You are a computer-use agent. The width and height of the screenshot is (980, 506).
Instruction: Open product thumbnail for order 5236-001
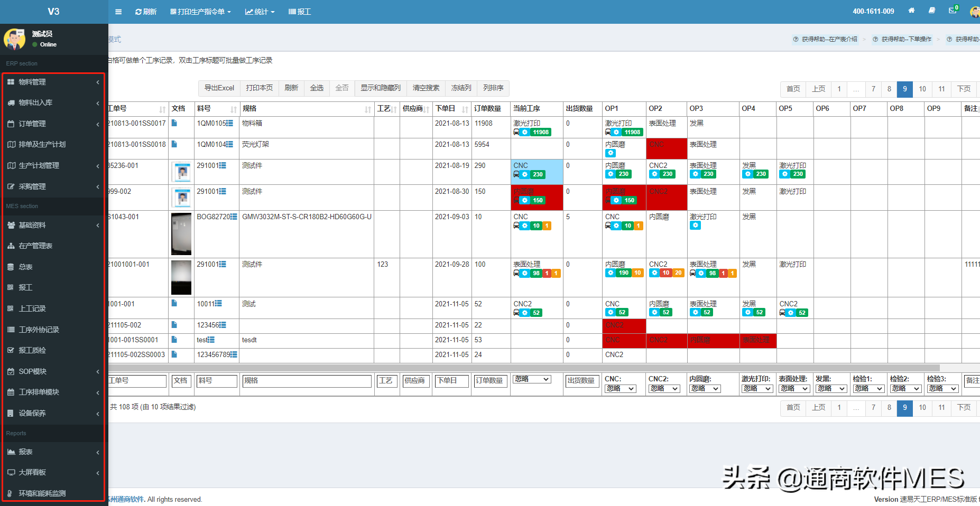[x=181, y=172]
